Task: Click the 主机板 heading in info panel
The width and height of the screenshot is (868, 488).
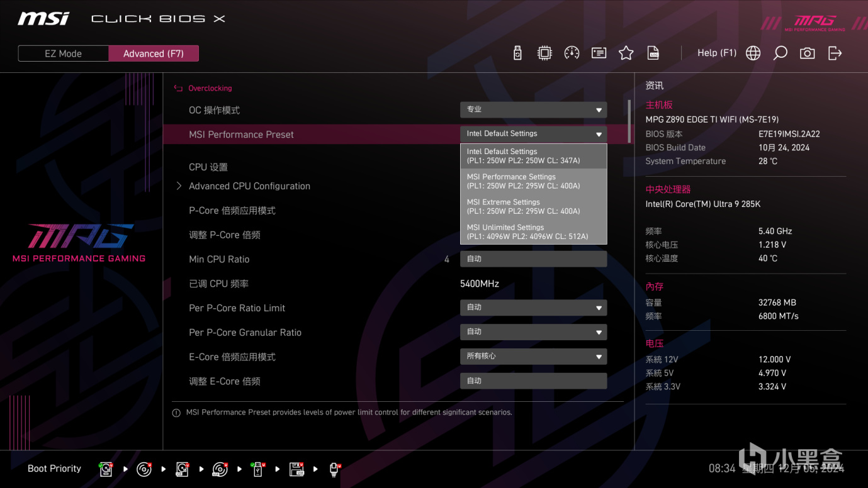Action: (659, 105)
